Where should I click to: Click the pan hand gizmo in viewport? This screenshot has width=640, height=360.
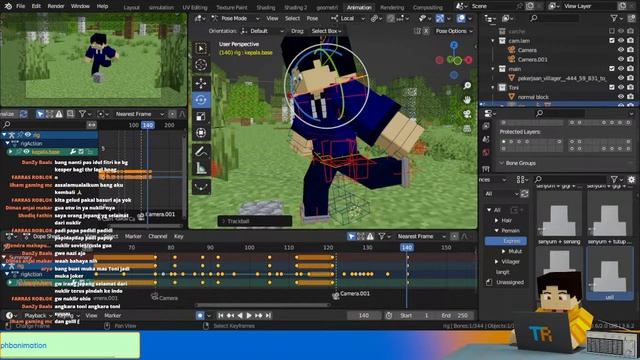point(467,100)
